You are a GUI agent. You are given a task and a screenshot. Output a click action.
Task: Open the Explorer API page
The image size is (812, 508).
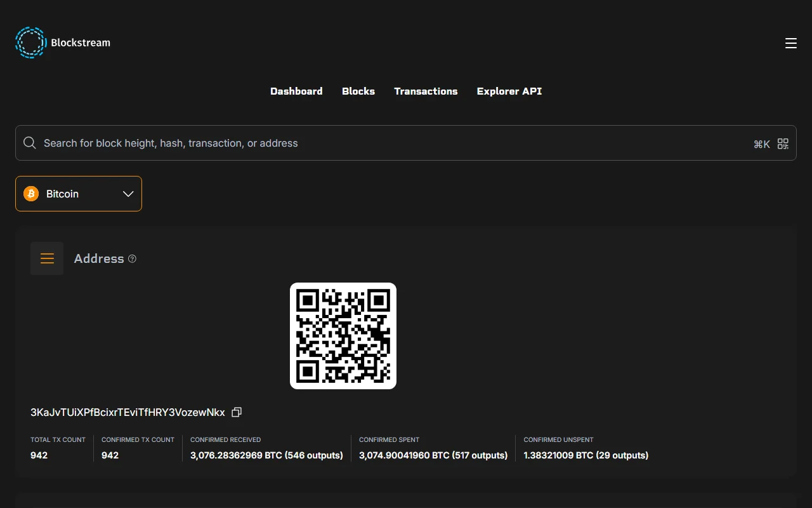[509, 91]
